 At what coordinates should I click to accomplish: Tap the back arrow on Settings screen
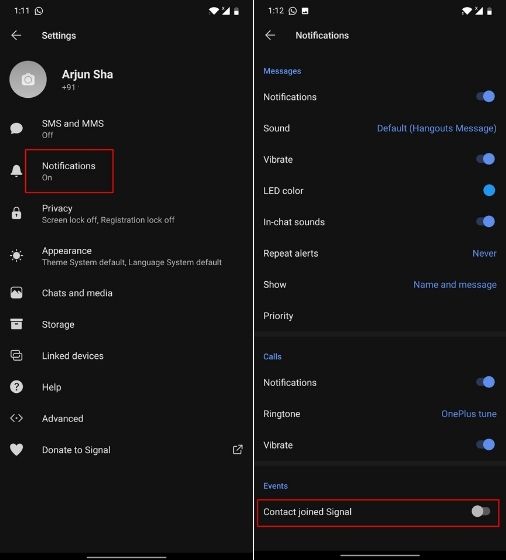[16, 35]
